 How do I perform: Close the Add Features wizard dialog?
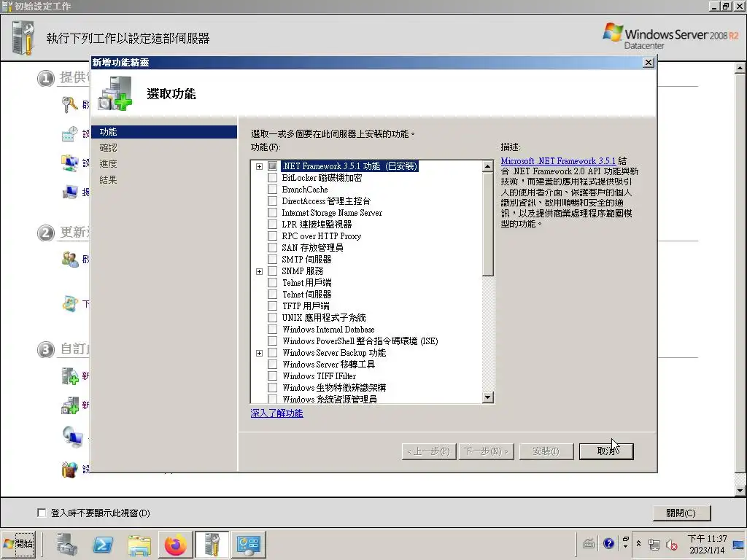648,63
